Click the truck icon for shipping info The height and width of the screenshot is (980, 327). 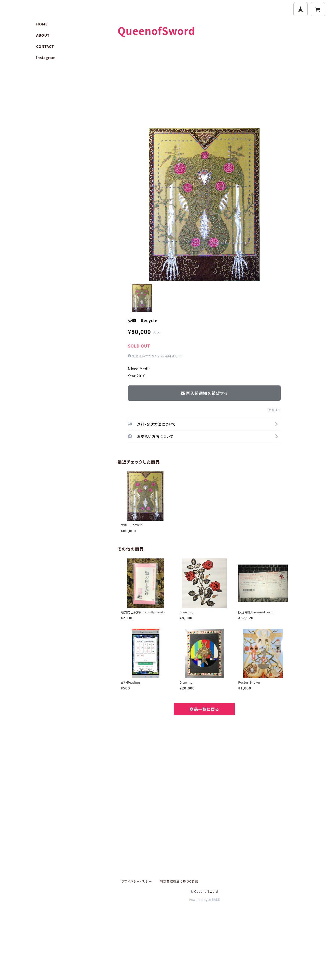click(130, 424)
